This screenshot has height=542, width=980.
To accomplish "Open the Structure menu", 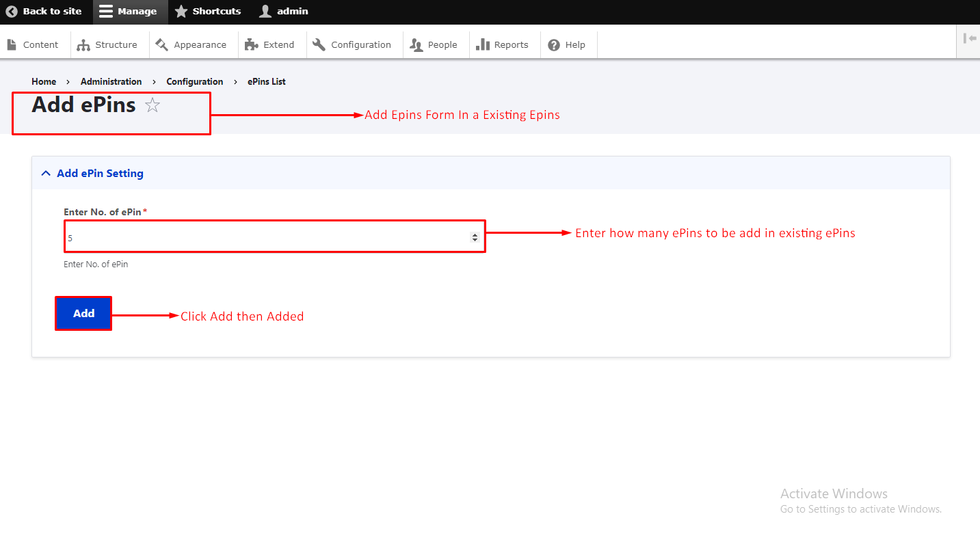I will coord(107,45).
